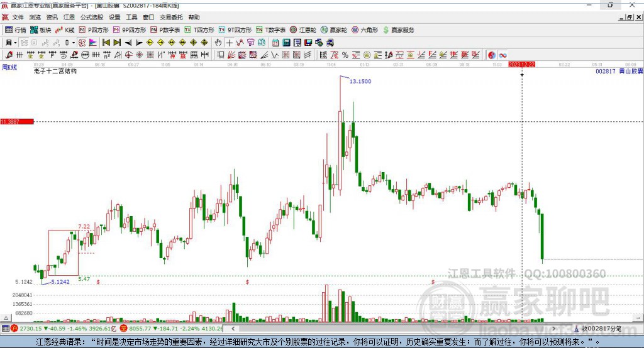Viewport: 644px width, 348px height.
Task: Open the 9T四方形 tool
Action: [235, 30]
